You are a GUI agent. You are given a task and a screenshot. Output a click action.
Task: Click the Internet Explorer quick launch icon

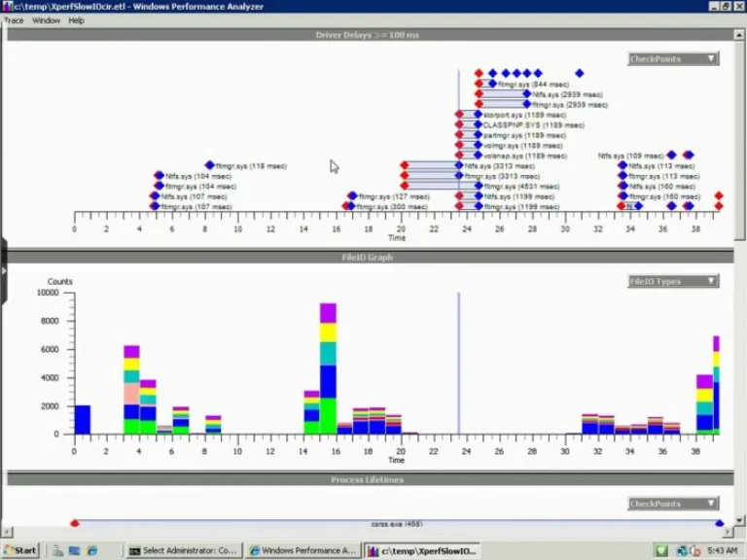[92, 551]
